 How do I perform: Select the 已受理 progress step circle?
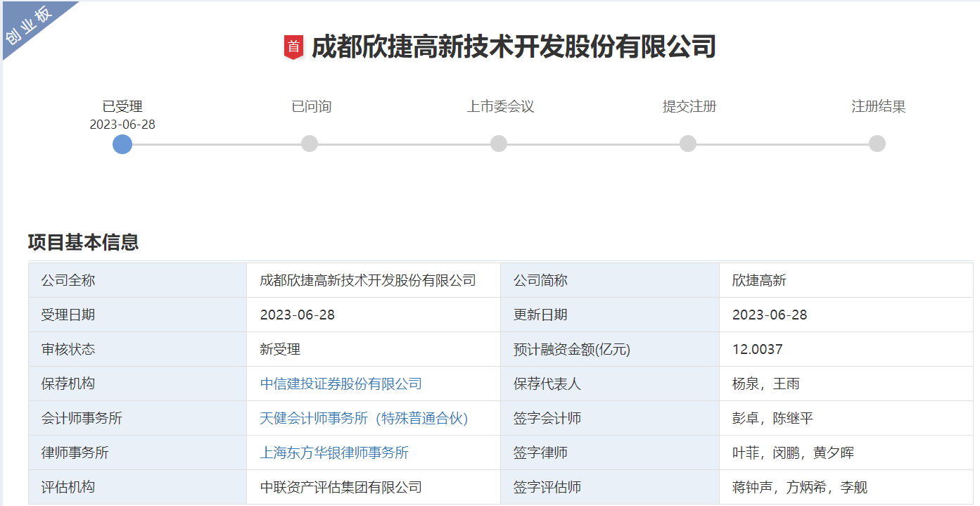(x=122, y=144)
